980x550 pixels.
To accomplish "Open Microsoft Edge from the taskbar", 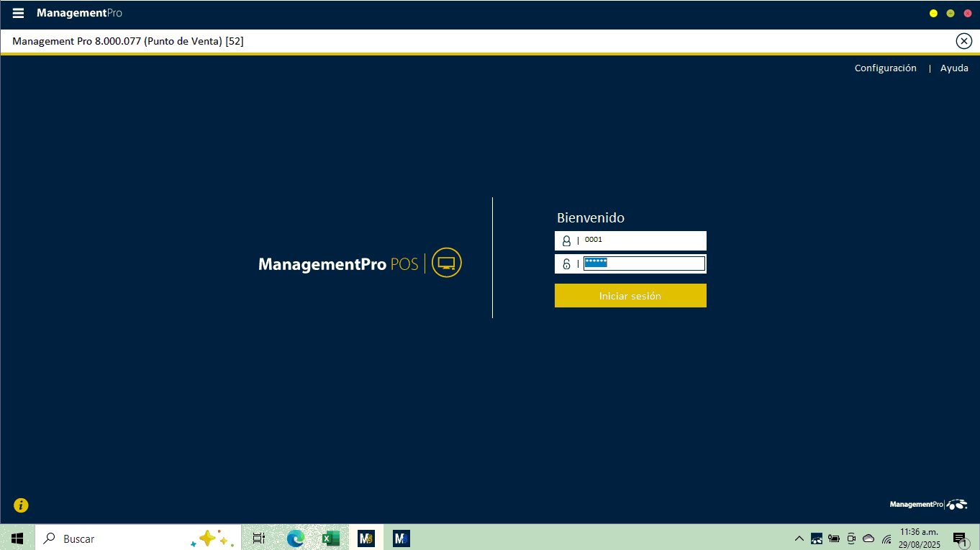I will (x=295, y=538).
